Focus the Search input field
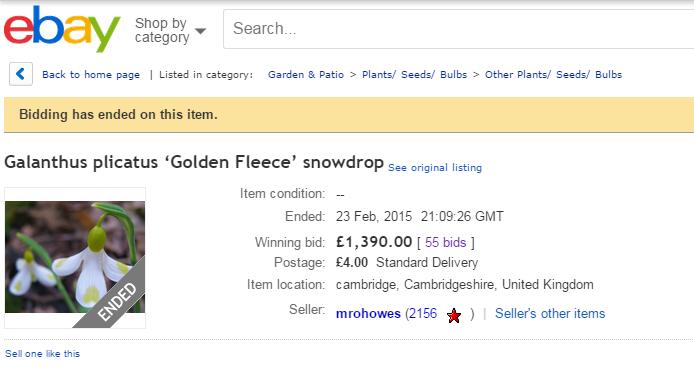 click(459, 29)
